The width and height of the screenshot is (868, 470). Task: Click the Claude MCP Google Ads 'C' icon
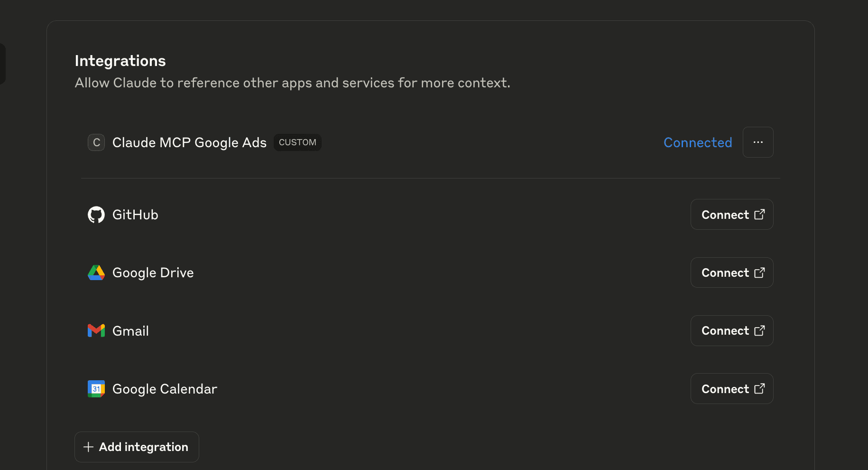96,142
